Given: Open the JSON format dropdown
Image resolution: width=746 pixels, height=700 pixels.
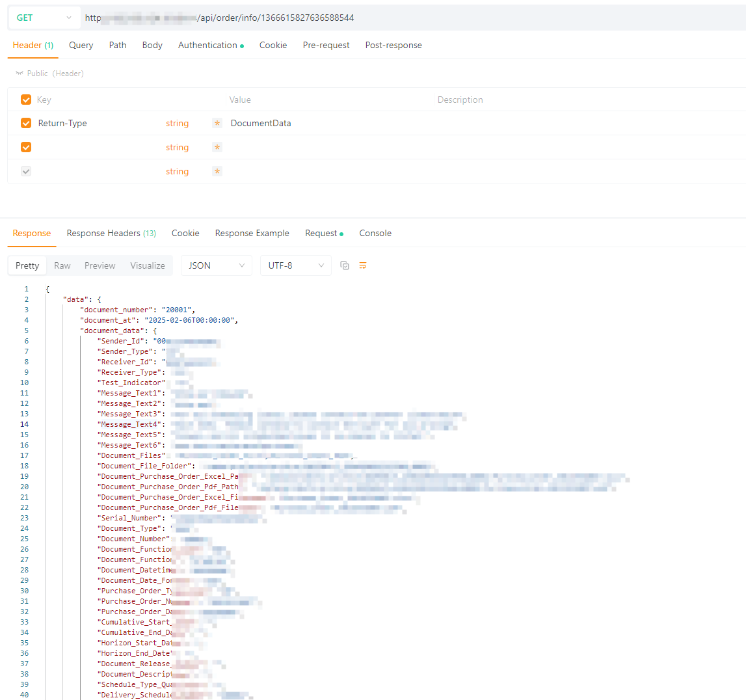Looking at the screenshot, I should click(x=216, y=265).
